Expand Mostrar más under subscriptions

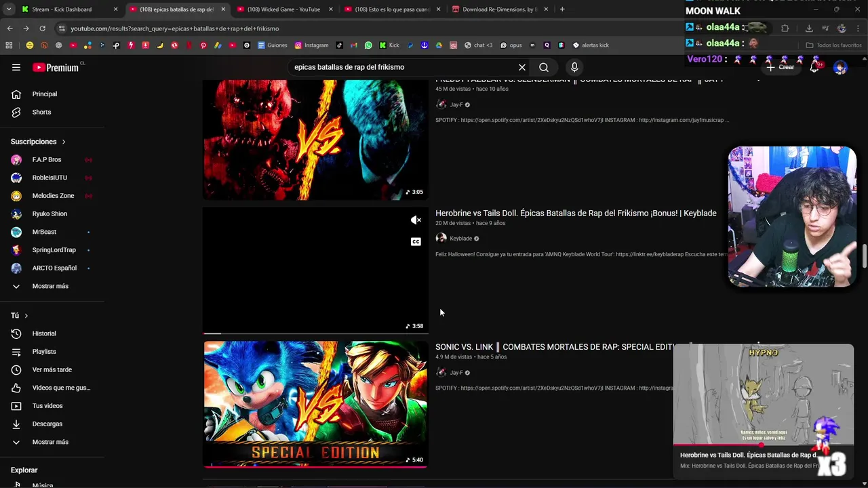click(52, 286)
